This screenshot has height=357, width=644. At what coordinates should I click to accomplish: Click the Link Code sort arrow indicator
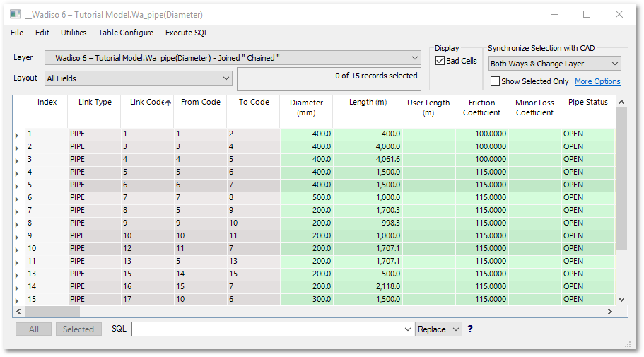[168, 103]
